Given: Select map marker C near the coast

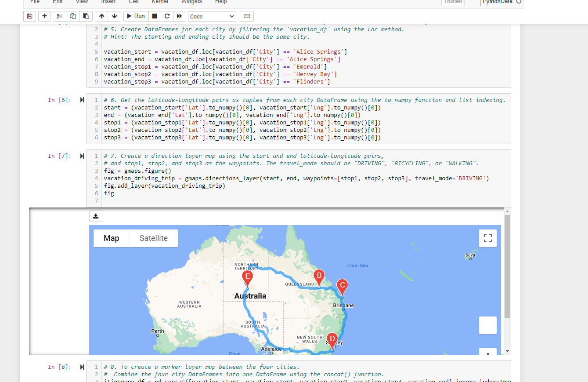Looking at the screenshot, I should (342, 287).
